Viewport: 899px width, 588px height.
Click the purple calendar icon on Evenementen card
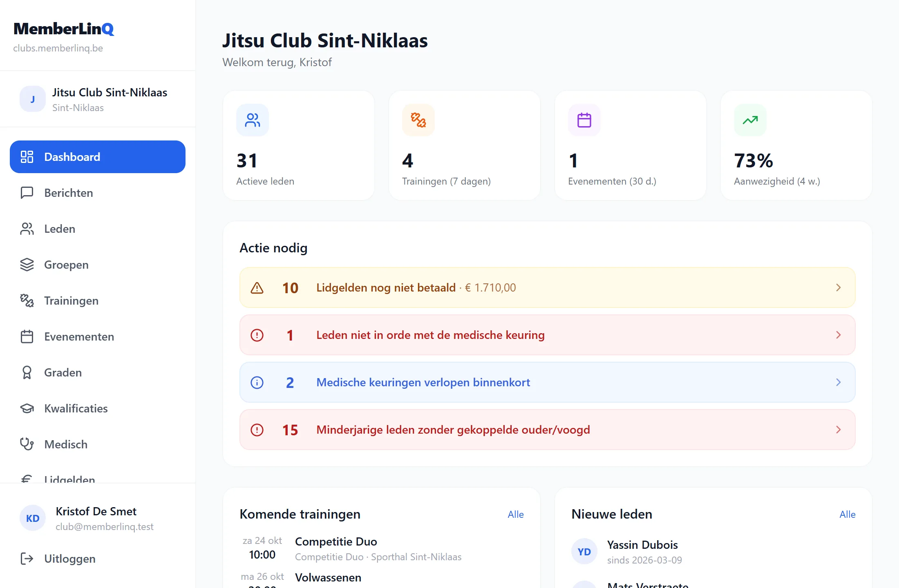pos(584,120)
